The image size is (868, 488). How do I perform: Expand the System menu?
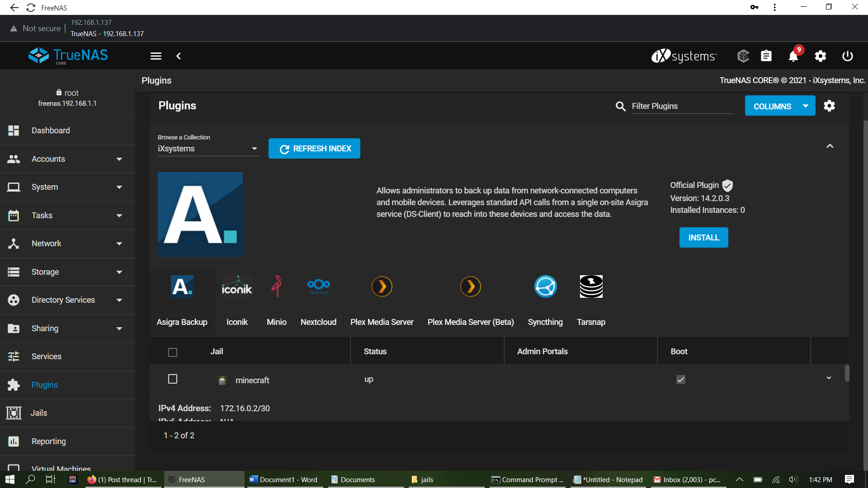(68, 187)
